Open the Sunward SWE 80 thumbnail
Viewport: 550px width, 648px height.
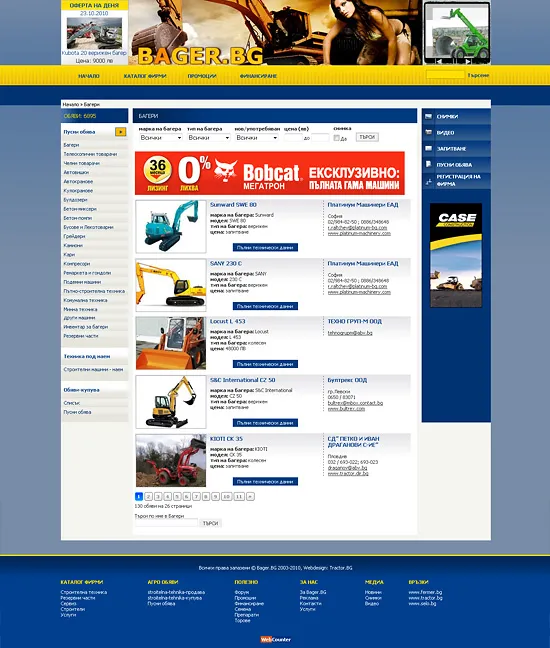(171, 226)
